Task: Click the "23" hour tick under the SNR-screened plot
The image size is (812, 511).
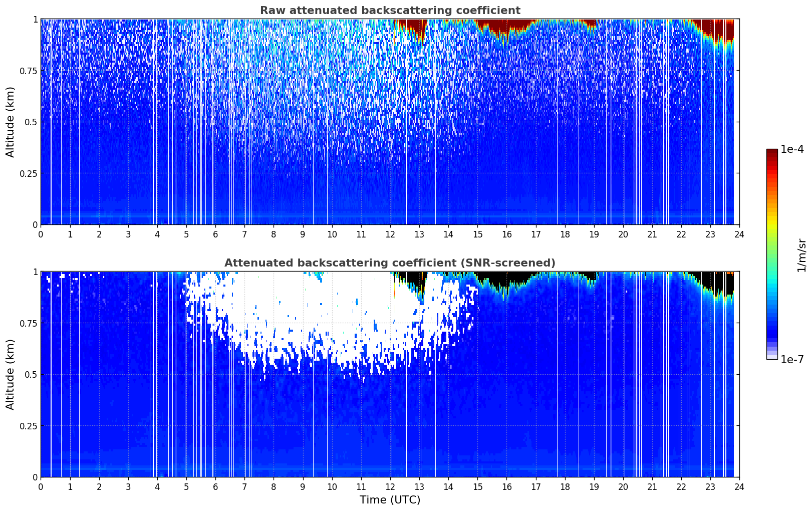Action: [710, 486]
